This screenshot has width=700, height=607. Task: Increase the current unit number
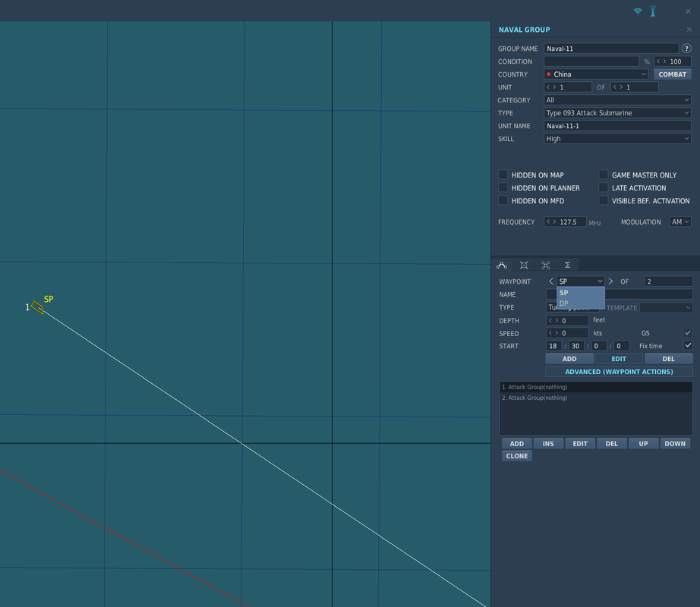coord(555,87)
